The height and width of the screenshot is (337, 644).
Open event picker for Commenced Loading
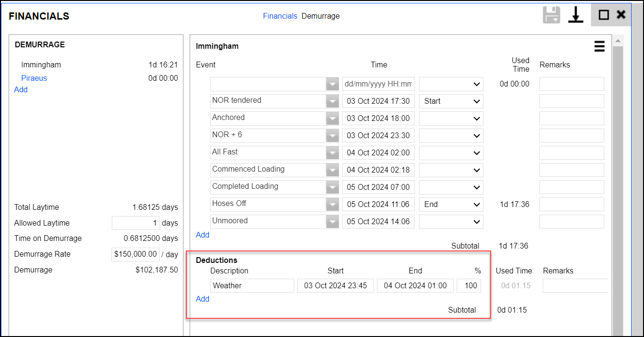click(332, 170)
